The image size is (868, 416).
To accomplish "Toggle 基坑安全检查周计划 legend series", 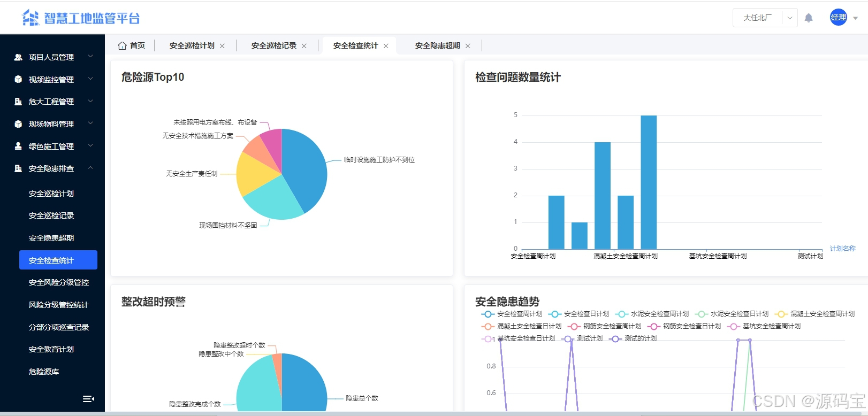I will tap(764, 326).
